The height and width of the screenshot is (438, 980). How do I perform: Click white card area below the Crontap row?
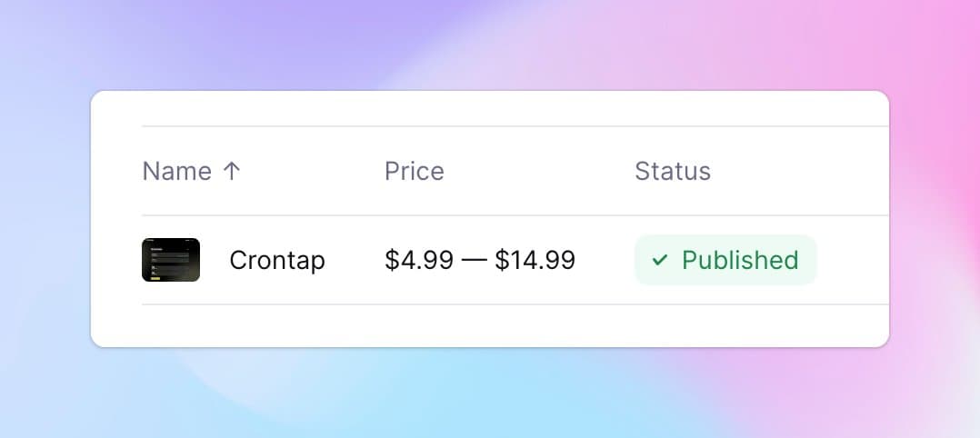491,325
